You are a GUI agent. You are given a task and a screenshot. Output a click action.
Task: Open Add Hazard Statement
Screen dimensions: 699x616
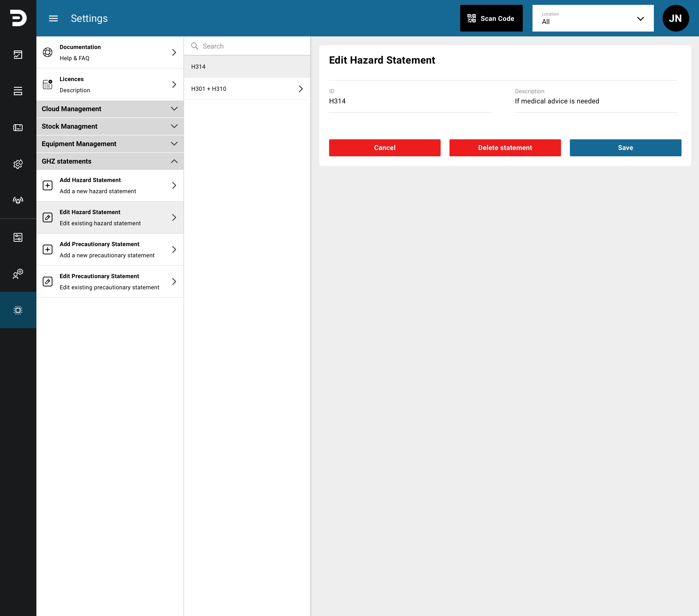tap(110, 185)
